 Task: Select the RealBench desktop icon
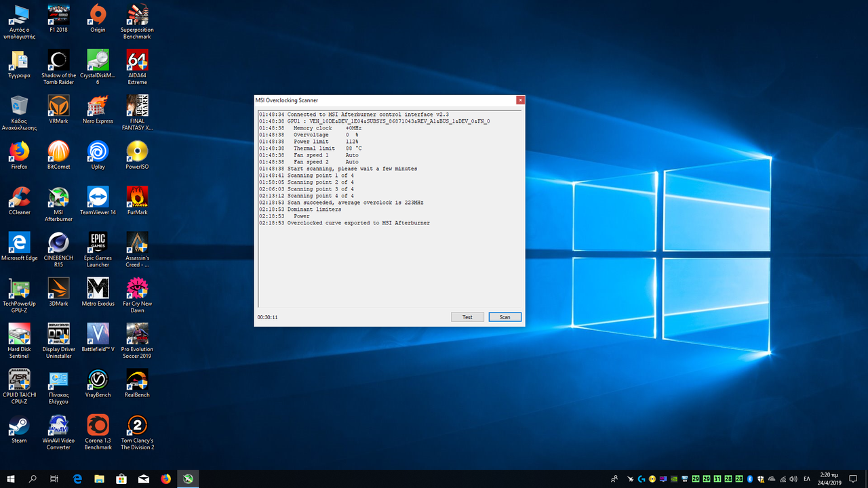[137, 384]
